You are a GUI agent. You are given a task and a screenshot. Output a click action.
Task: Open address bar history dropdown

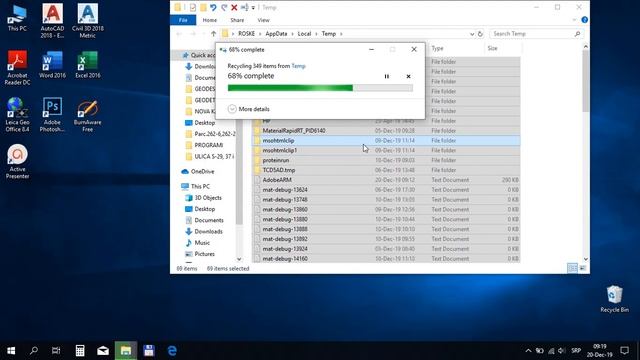pos(472,34)
